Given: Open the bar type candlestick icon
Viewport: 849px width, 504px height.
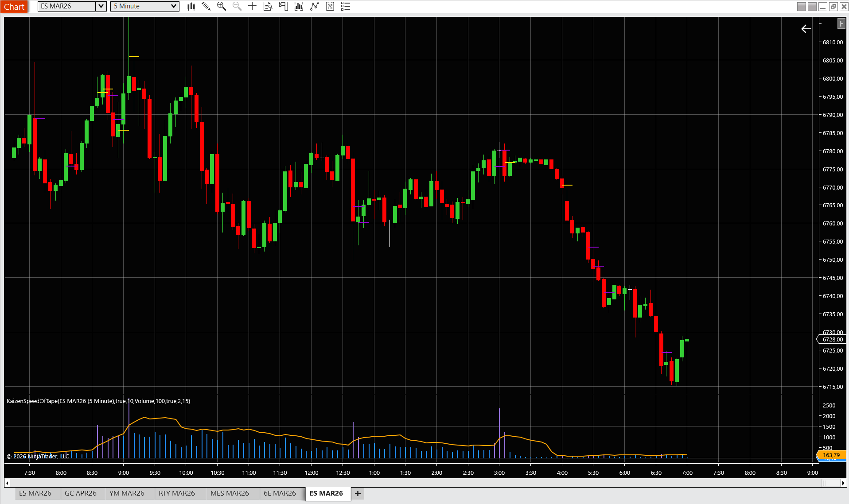Looking at the screenshot, I should (191, 6).
